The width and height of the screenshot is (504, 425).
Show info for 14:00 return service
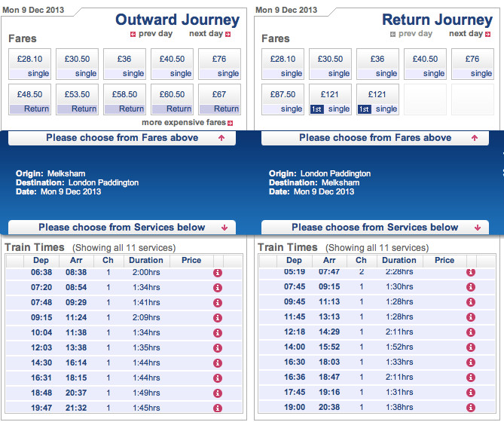pos(471,347)
